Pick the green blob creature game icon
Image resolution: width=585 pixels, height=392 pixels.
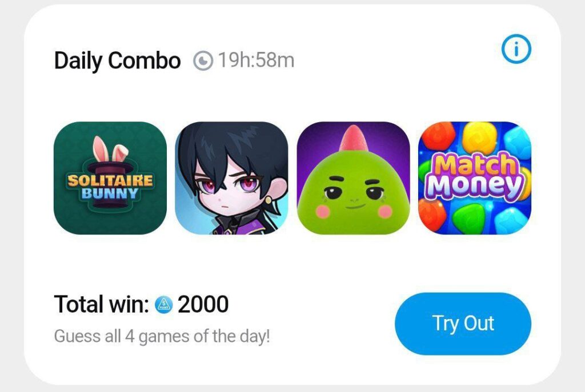click(x=353, y=178)
